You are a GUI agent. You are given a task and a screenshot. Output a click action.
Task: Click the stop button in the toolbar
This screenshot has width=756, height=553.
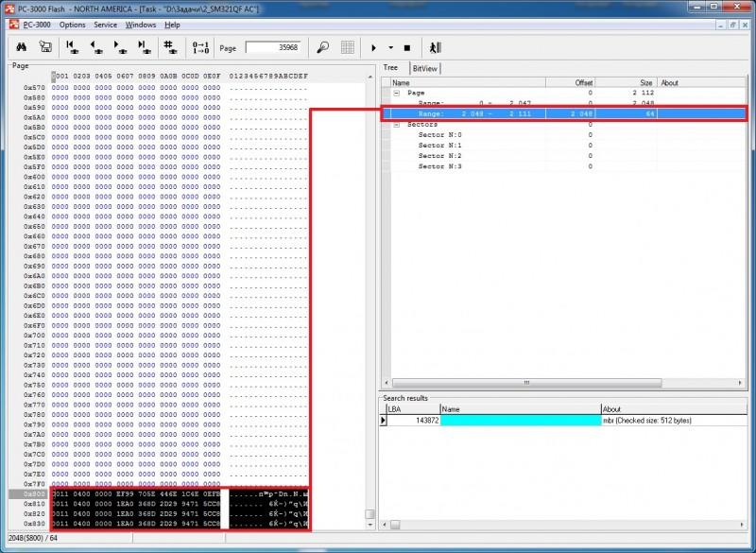407,47
